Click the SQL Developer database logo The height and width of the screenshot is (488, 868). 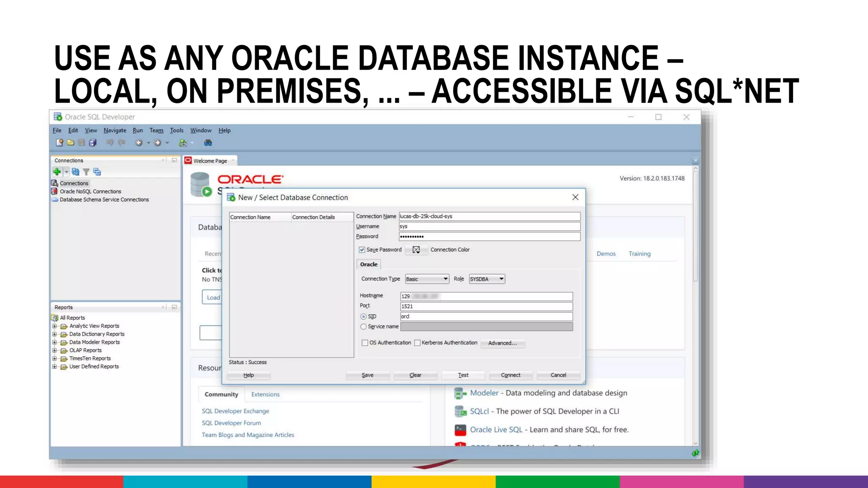click(x=201, y=184)
